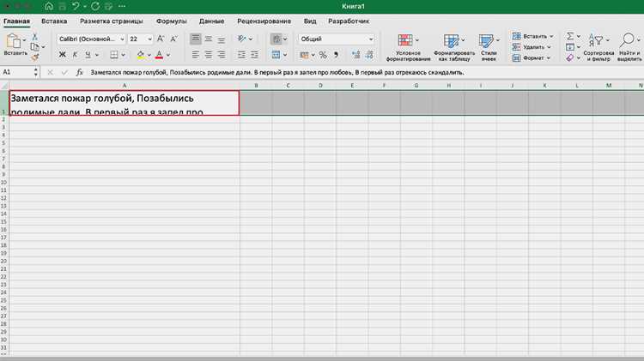Click Format (Формат) cells button
This screenshot has width=644, height=361.
[531, 57]
